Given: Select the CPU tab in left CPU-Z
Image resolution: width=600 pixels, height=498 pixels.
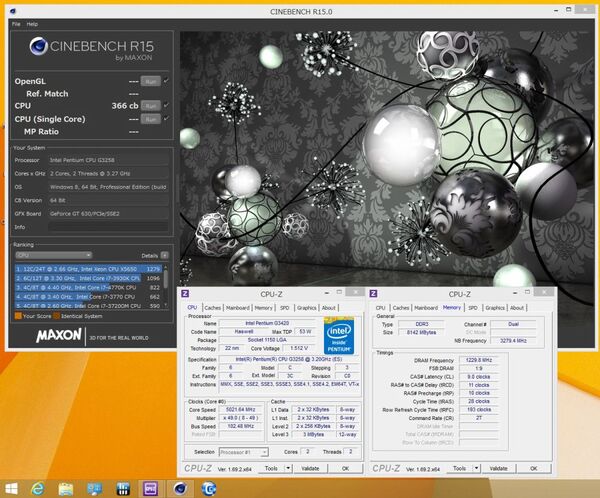Looking at the screenshot, I should coord(192,307).
